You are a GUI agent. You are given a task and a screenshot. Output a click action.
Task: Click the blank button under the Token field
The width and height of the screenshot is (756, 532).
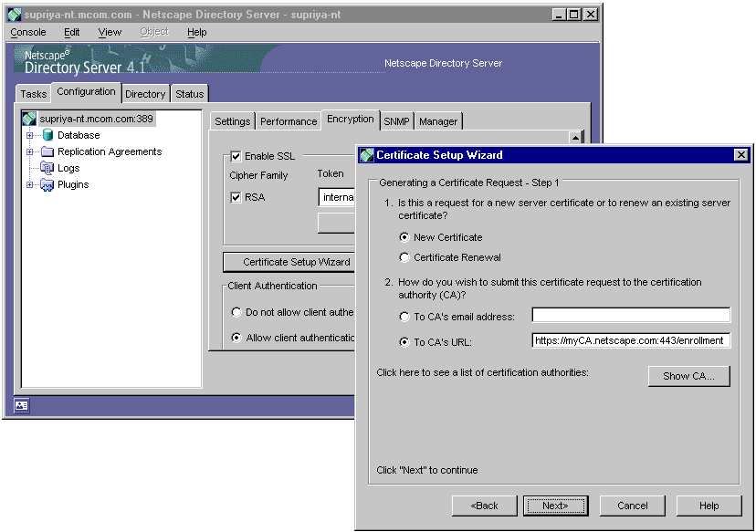(336, 224)
